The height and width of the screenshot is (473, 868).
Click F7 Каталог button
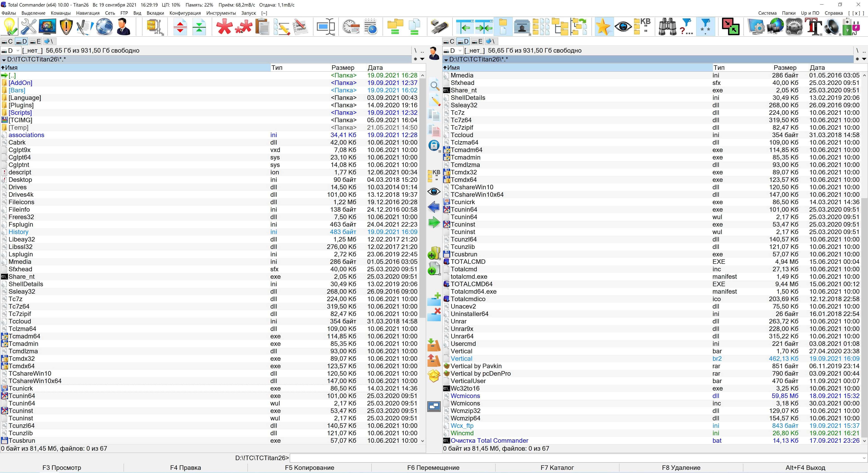pyautogui.click(x=557, y=468)
